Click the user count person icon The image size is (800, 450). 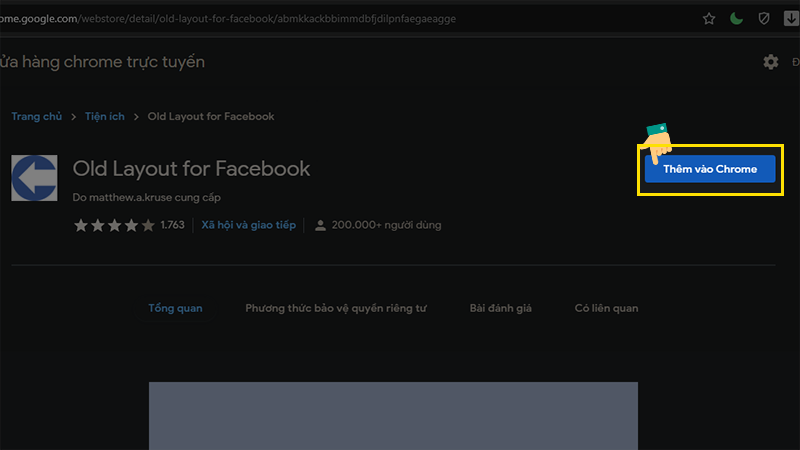(320, 225)
